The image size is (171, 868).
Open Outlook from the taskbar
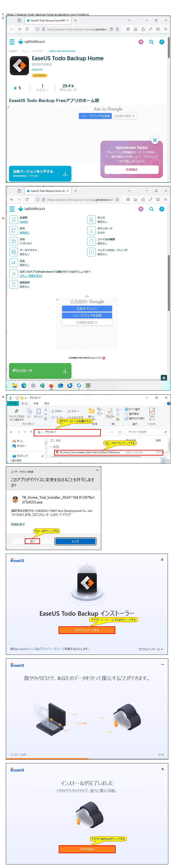pos(60,385)
